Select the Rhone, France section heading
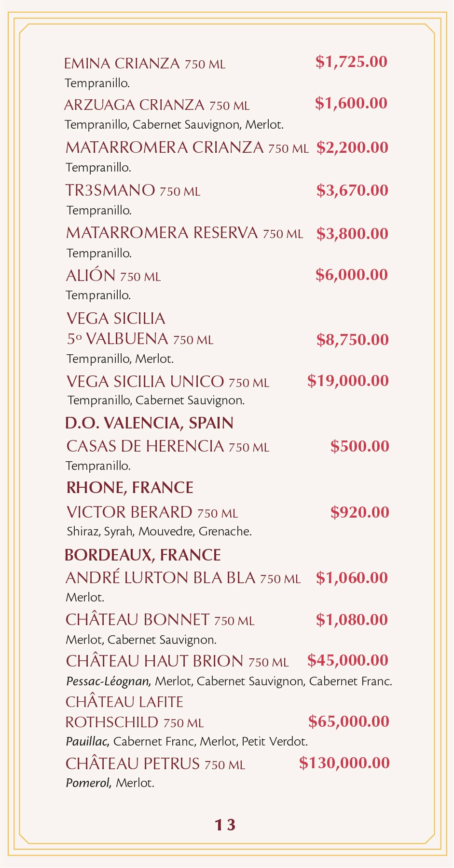Screen dimensions: 454x868 pos(130,488)
